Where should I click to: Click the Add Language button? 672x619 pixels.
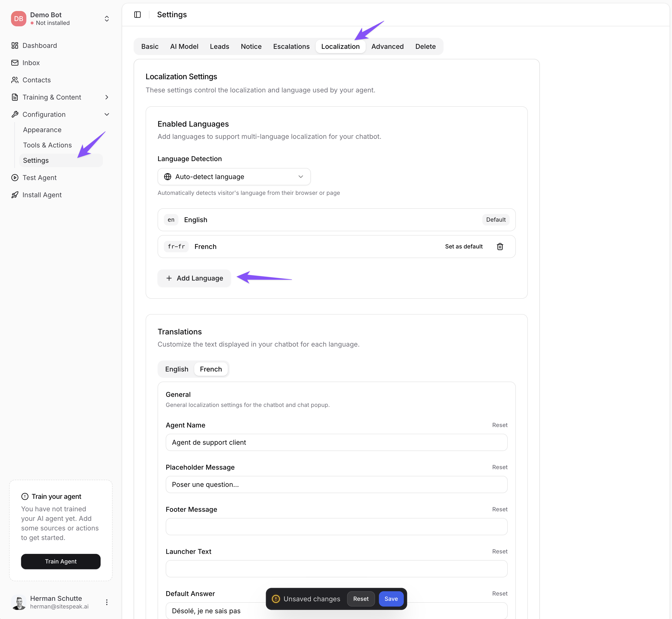[x=194, y=278]
